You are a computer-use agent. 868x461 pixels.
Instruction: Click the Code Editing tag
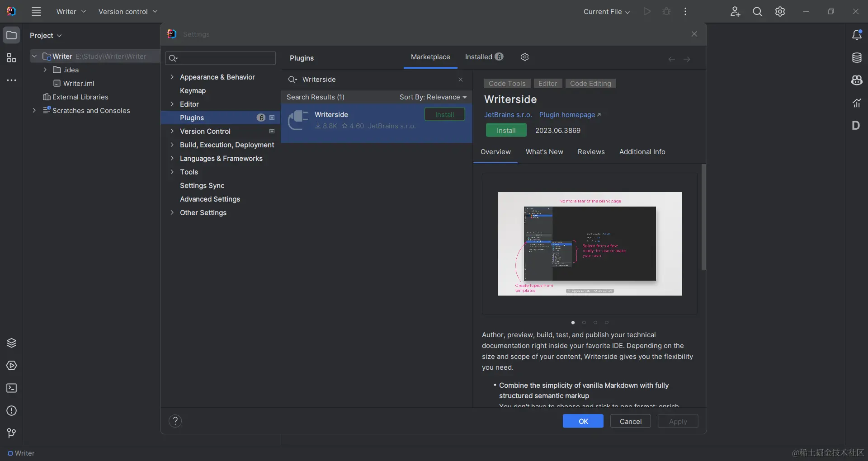590,84
